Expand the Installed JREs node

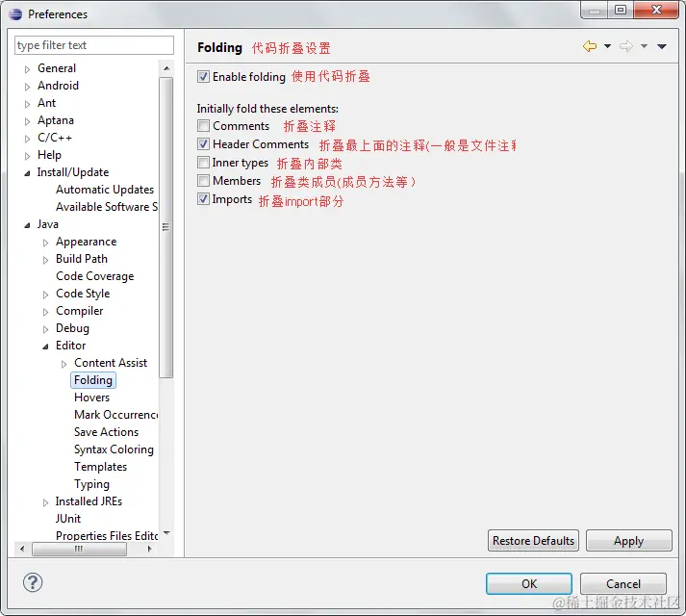coord(45,502)
